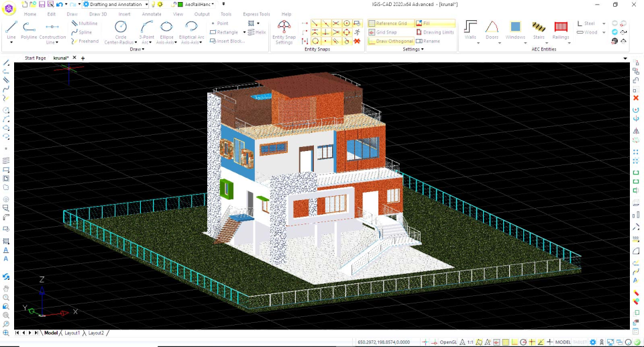The width and height of the screenshot is (644, 347).
Task: Click the green checkmark status bar icon
Action: (x=637, y=342)
